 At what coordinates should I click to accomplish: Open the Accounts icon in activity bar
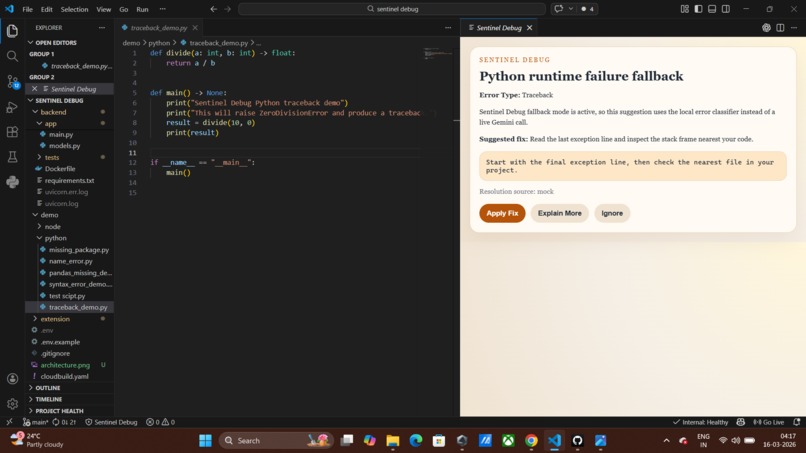coord(12,379)
